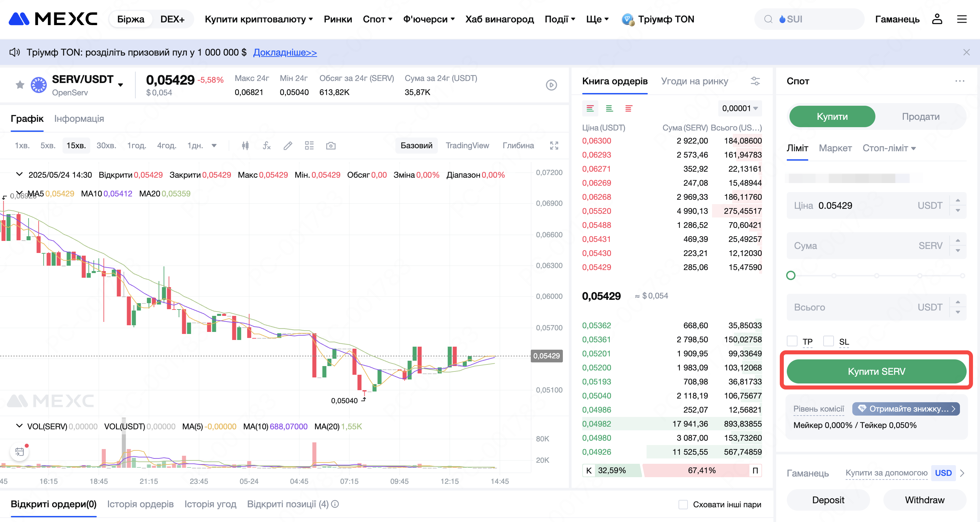Viewport: 980px width, 522px height.
Task: Switch to 'Угоди на ринку' tab
Action: coord(694,81)
